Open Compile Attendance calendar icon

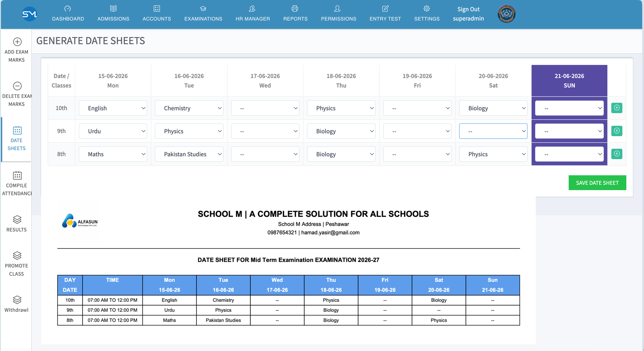(x=17, y=175)
